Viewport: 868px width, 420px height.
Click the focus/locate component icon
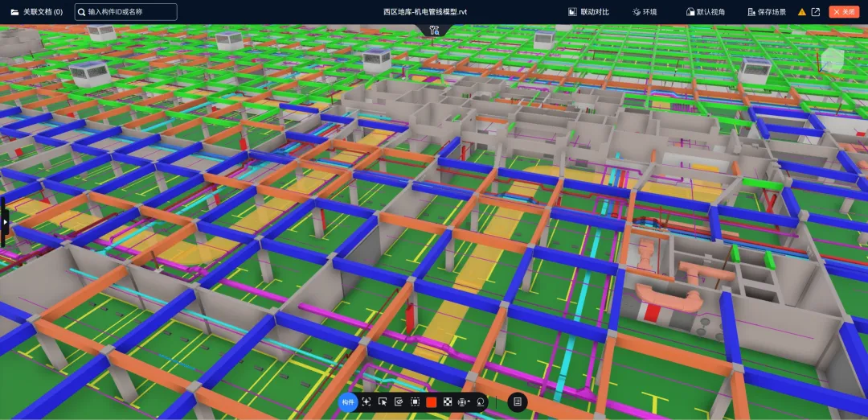tap(366, 401)
